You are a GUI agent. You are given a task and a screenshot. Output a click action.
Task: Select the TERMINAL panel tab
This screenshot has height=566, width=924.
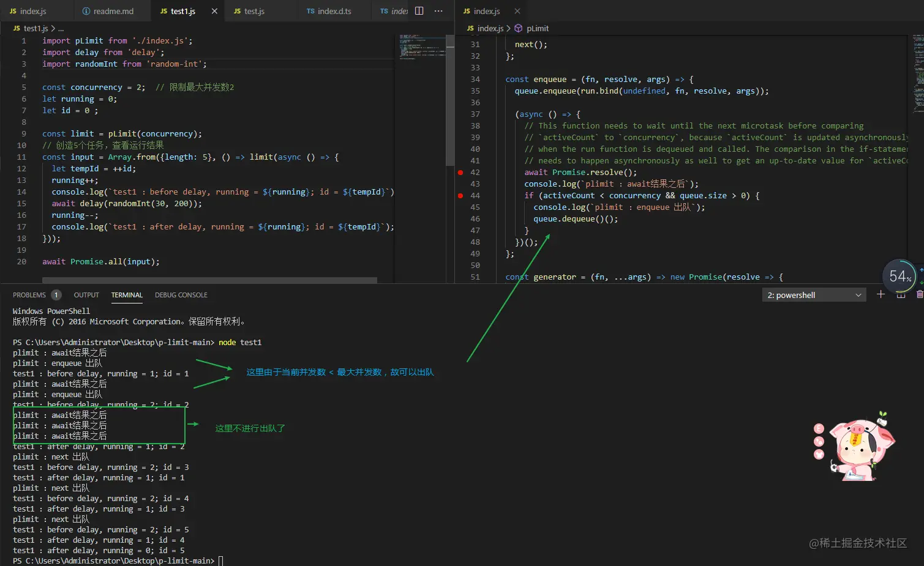pyautogui.click(x=127, y=295)
